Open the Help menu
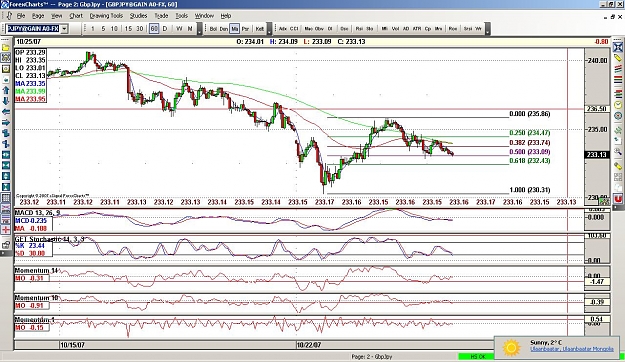 click(x=226, y=16)
